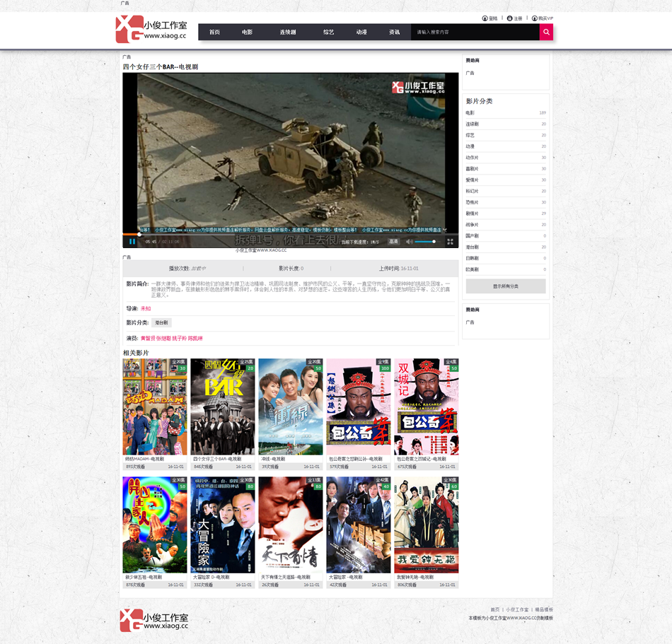Open the 连续剧 nav tab
The height and width of the screenshot is (644, 672).
click(288, 32)
